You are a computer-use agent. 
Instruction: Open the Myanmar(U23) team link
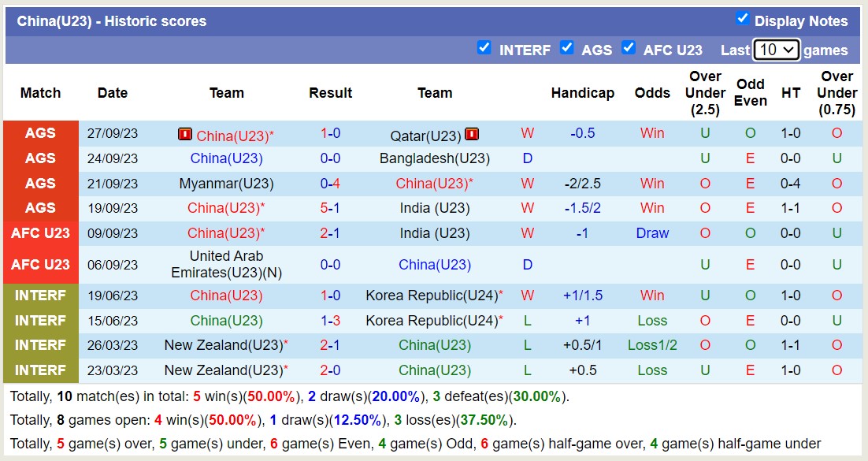[226, 184]
